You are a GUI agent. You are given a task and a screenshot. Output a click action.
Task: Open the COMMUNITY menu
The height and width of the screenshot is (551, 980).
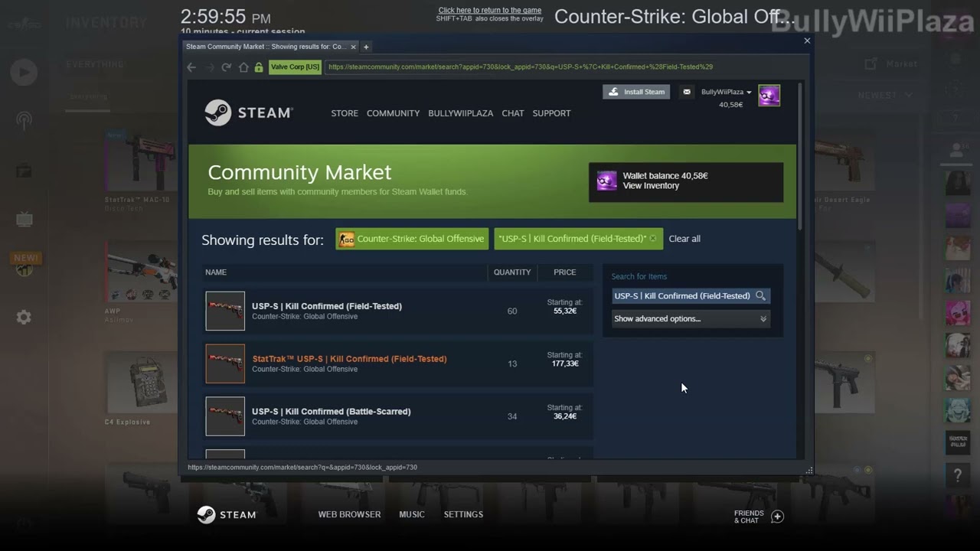tap(393, 113)
